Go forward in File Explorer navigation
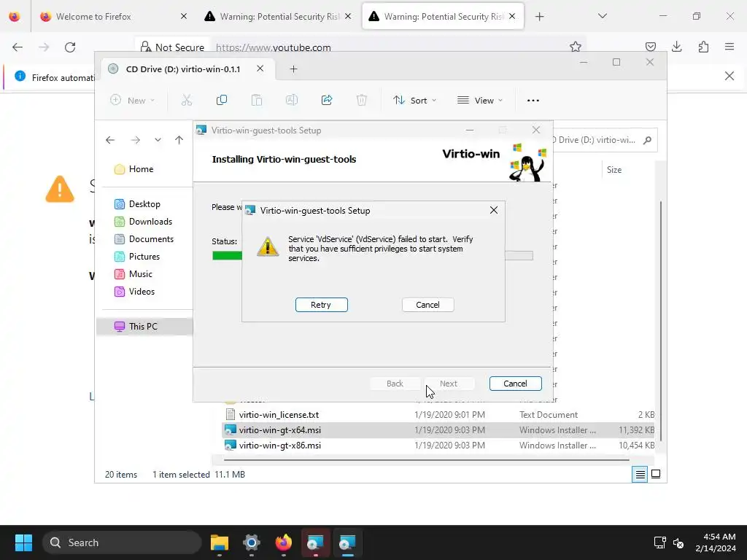The image size is (747, 560). point(136,140)
